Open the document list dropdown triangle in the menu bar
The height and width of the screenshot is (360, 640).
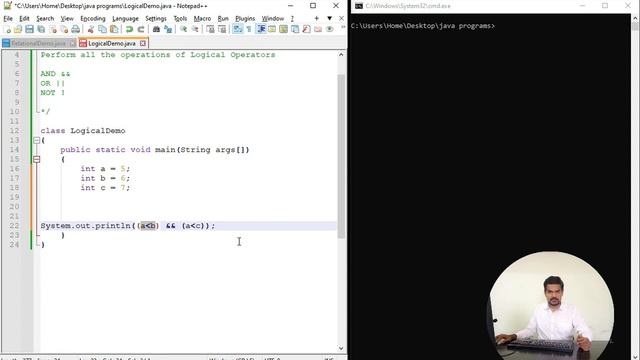coord(329,18)
